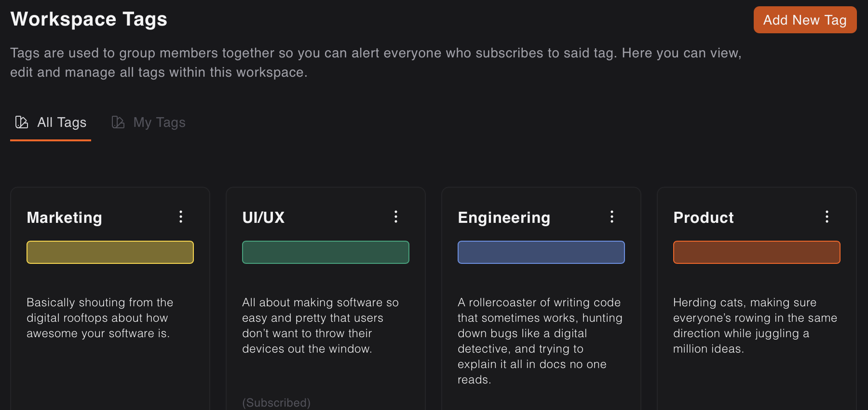The height and width of the screenshot is (410, 868).
Task: Click the Subscribed label on UI/UX card
Action: 276,402
